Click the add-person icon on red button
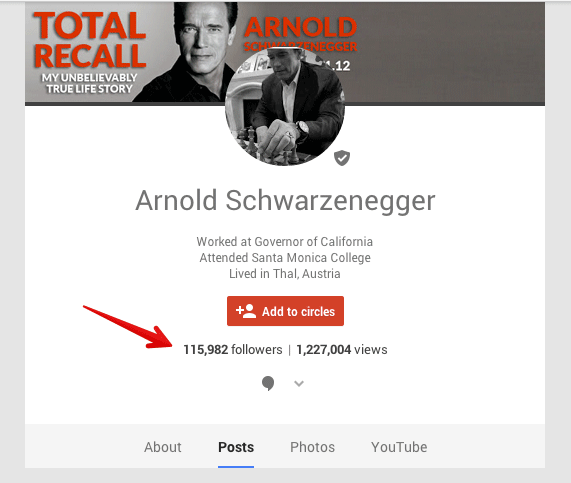Image resolution: width=571 pixels, height=483 pixels. [246, 311]
